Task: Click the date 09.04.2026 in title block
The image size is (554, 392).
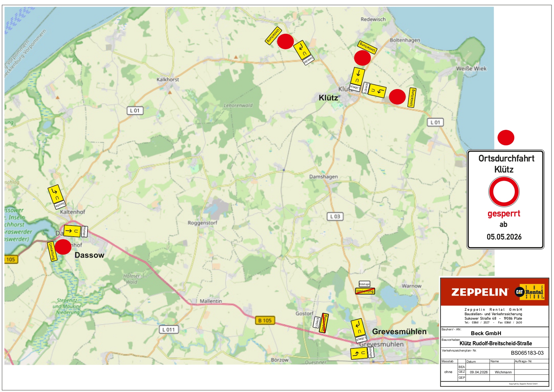Action: pos(479,372)
